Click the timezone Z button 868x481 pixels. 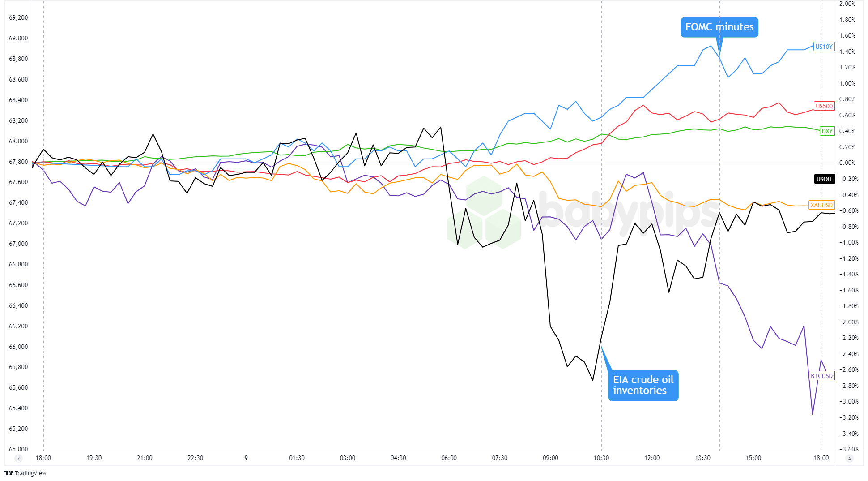click(18, 458)
